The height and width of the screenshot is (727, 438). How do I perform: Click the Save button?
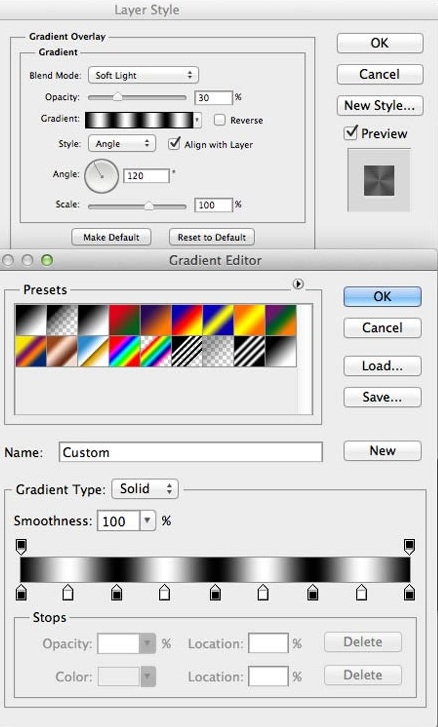point(382,397)
